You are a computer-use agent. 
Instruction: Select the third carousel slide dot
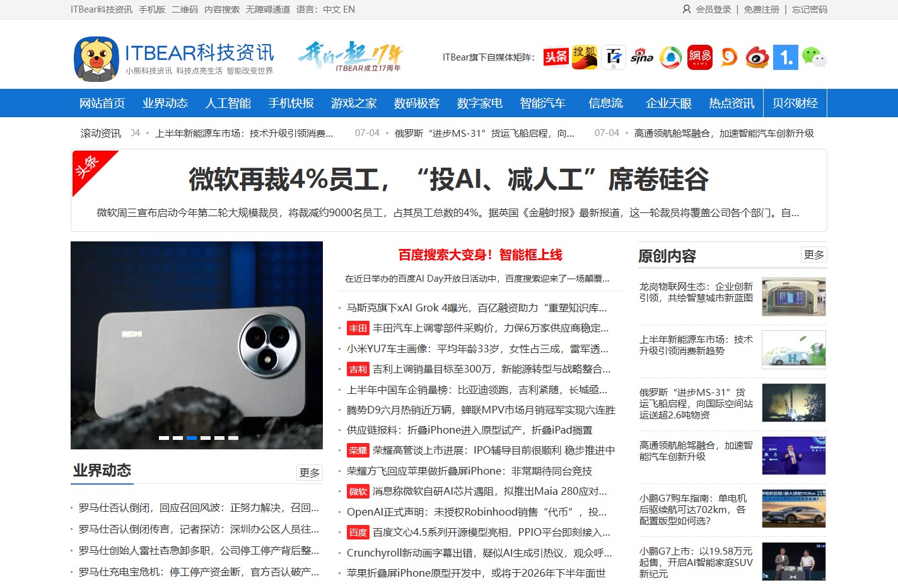coord(192,437)
